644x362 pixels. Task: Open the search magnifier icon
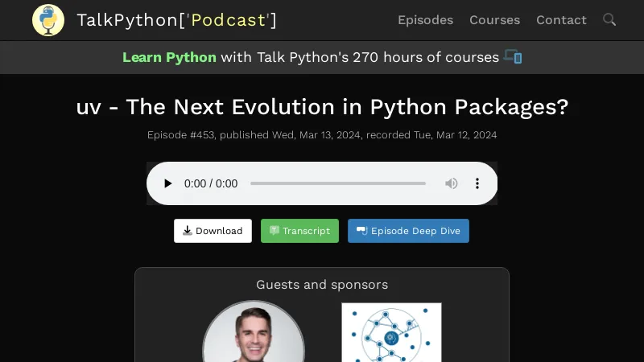pyautogui.click(x=609, y=19)
